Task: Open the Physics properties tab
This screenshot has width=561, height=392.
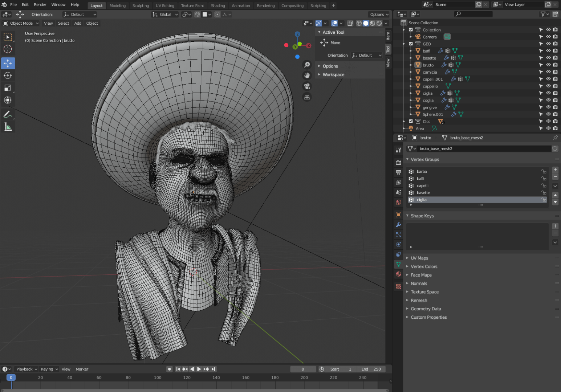Action: coord(398,244)
